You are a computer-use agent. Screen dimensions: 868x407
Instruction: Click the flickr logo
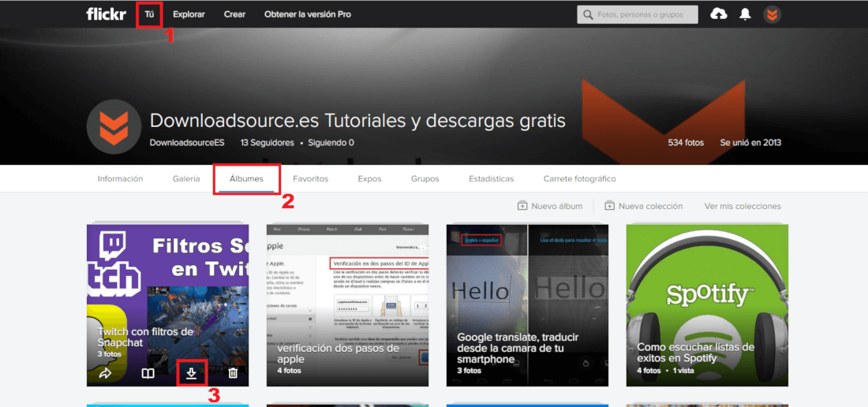[107, 14]
